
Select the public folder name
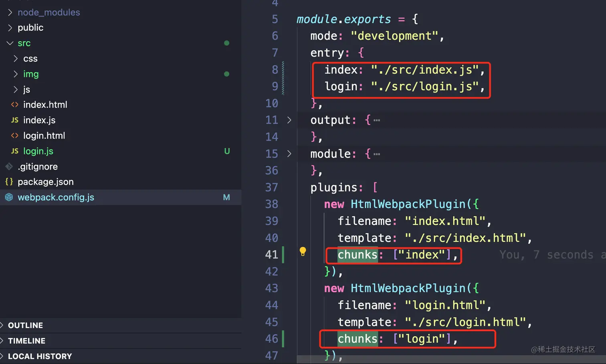(x=30, y=28)
